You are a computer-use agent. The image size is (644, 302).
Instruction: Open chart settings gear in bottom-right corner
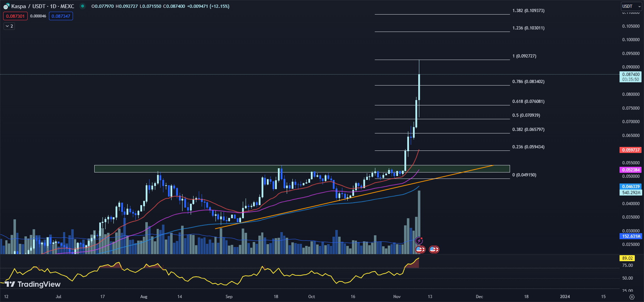point(632,297)
